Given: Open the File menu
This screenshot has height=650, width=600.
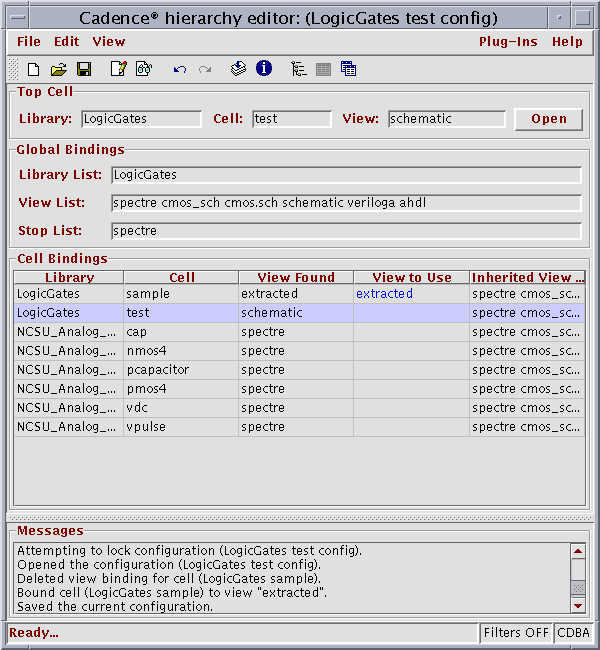Looking at the screenshot, I should [x=29, y=41].
